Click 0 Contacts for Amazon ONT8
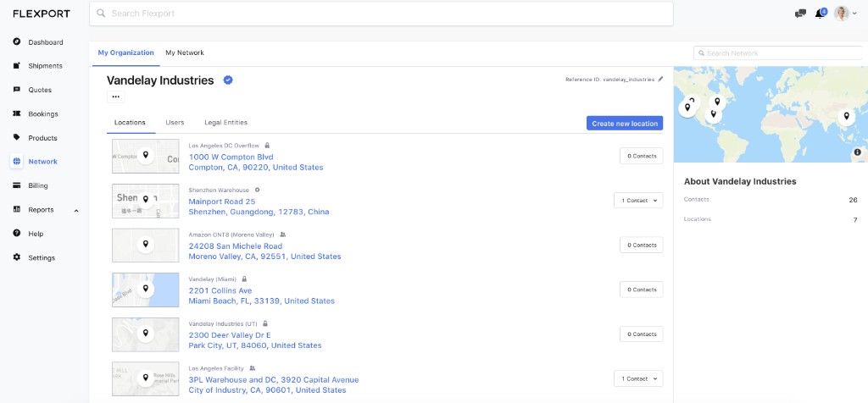 641,245
